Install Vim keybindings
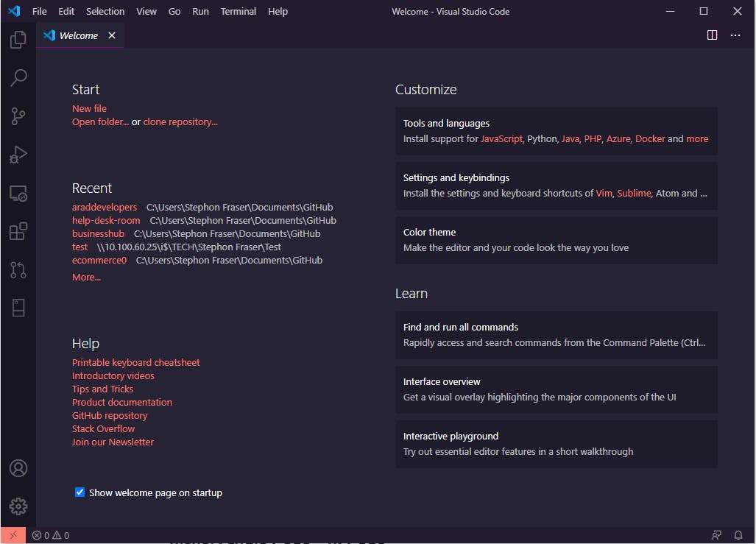 [604, 194]
